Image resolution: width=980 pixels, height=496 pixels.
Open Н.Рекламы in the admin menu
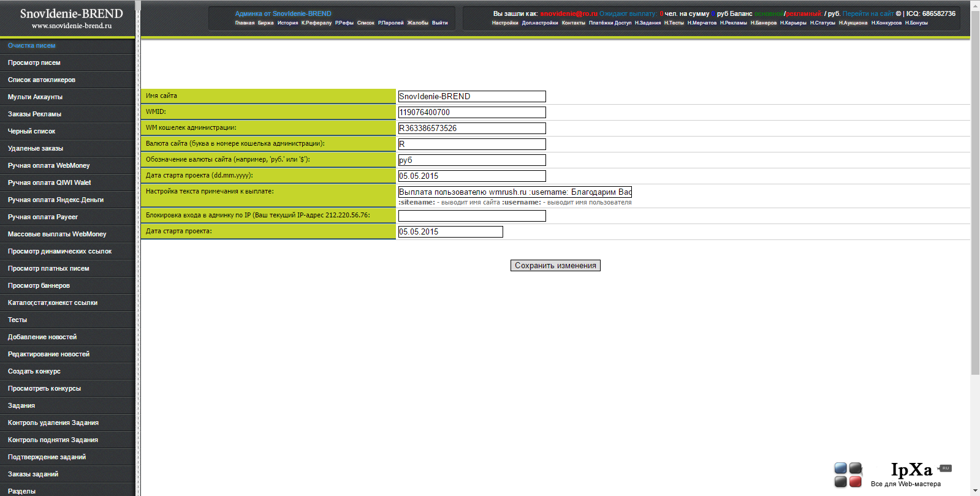[734, 23]
